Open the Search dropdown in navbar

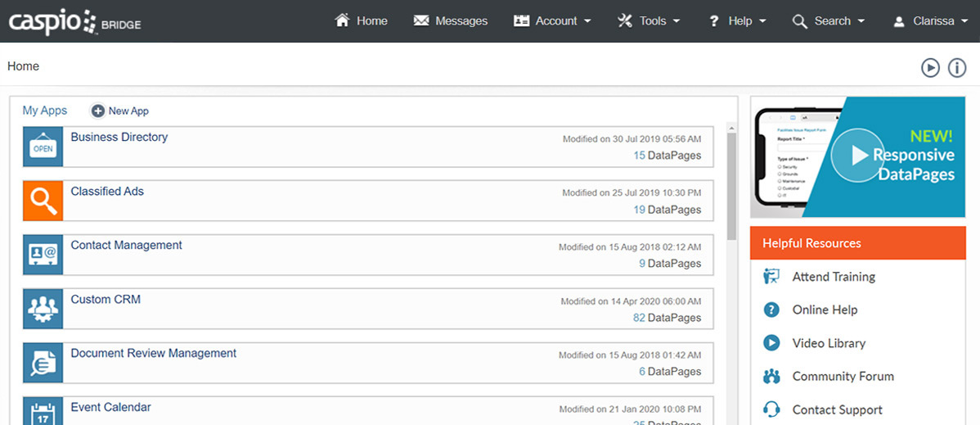[x=829, y=21]
